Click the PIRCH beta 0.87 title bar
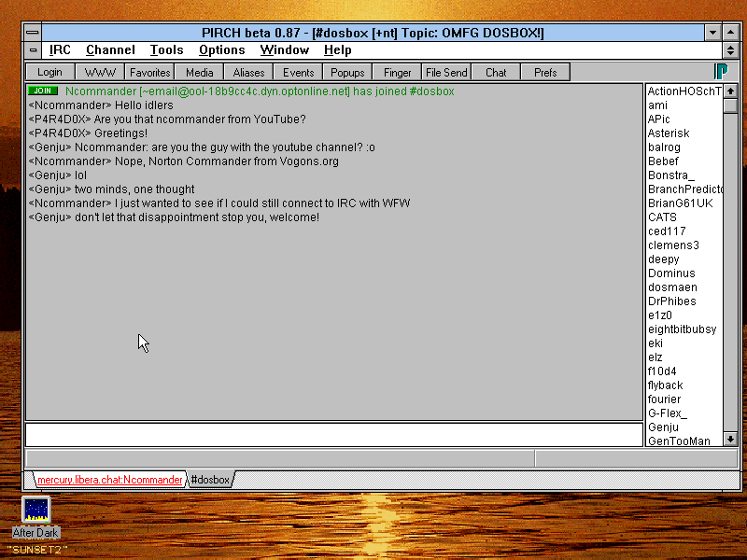The width and height of the screenshot is (747, 560). pos(373,33)
